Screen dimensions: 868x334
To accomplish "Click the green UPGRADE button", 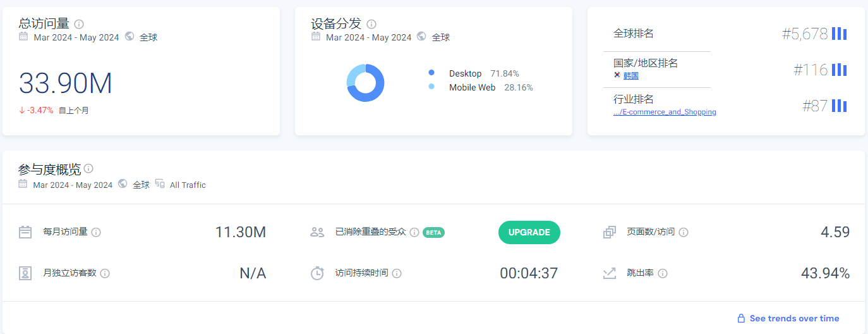I will point(529,232).
